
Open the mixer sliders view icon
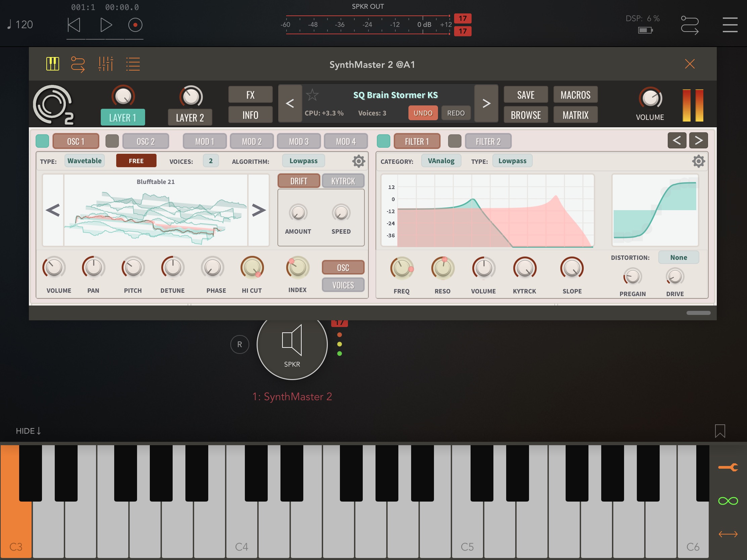click(x=105, y=64)
